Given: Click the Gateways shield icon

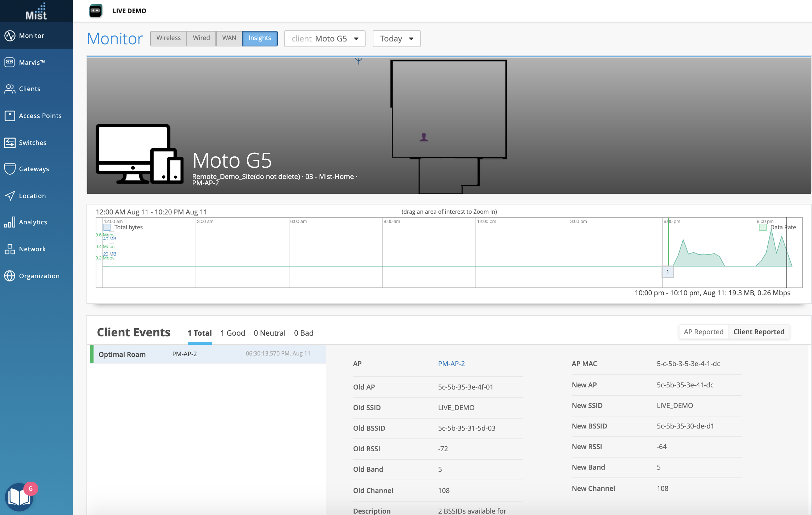Looking at the screenshot, I should click(x=10, y=169).
